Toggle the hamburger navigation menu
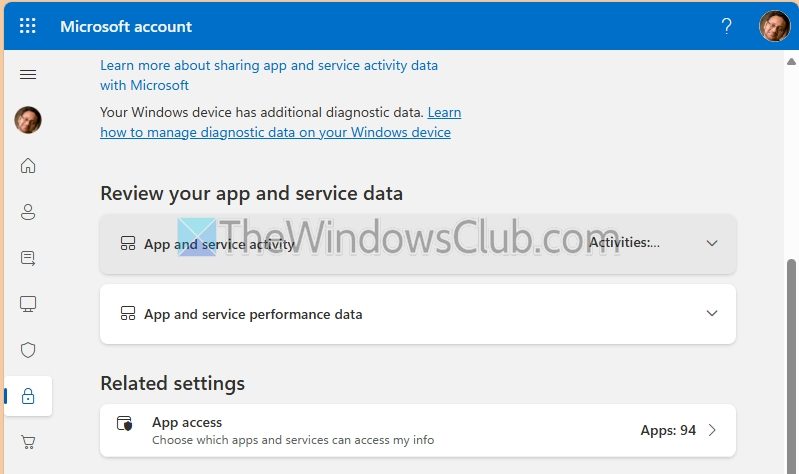 [x=28, y=75]
